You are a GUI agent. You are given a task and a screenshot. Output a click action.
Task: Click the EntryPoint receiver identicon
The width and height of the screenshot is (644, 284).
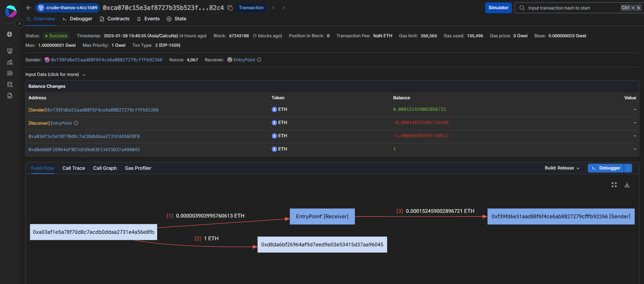pyautogui.click(x=230, y=60)
